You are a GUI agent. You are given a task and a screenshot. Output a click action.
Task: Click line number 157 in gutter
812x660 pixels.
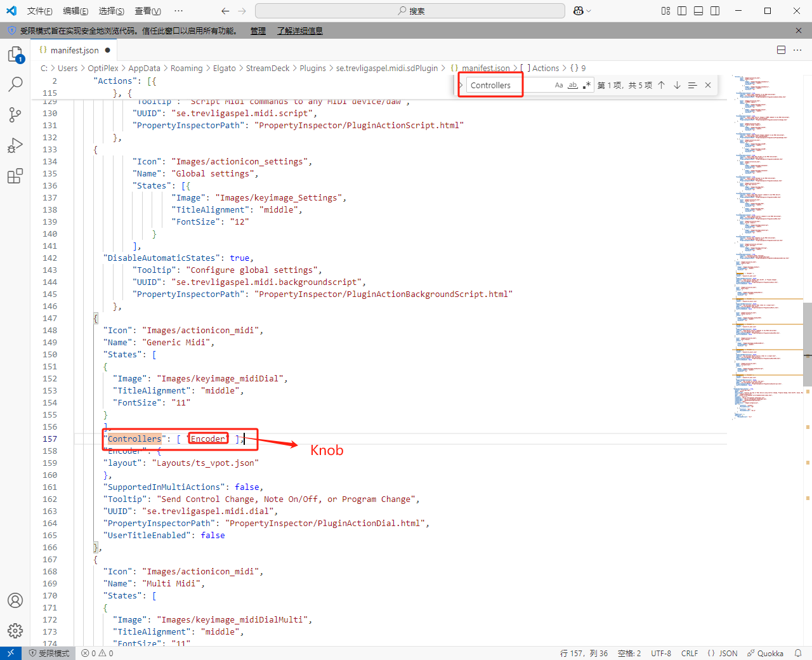click(49, 439)
